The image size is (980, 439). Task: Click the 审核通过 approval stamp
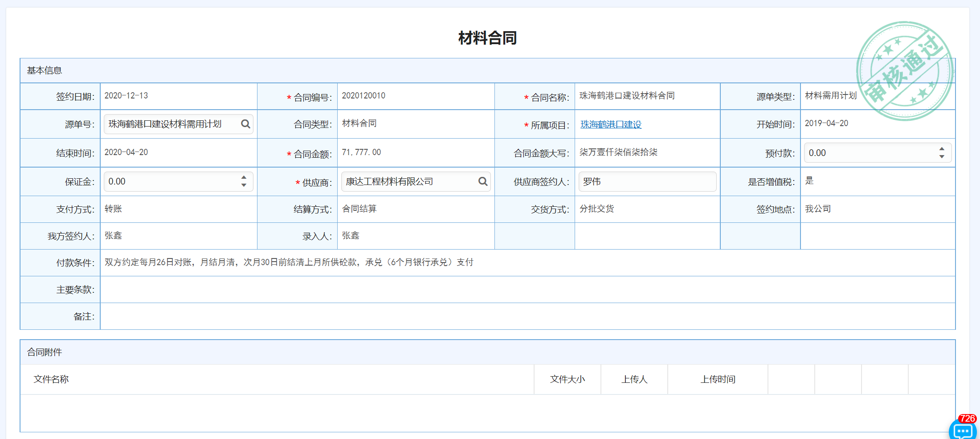[x=905, y=71]
